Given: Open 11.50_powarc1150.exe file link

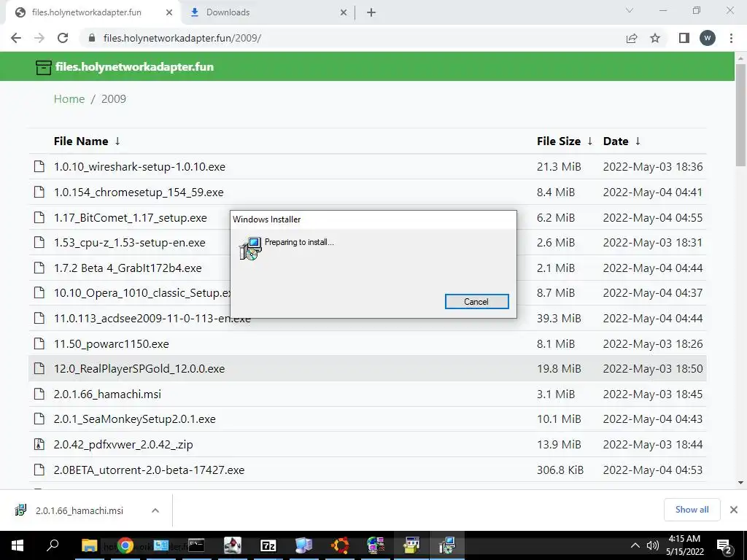Looking at the screenshot, I should point(111,344).
